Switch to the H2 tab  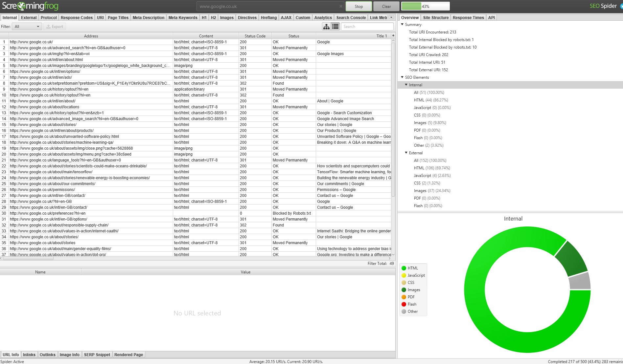click(214, 18)
